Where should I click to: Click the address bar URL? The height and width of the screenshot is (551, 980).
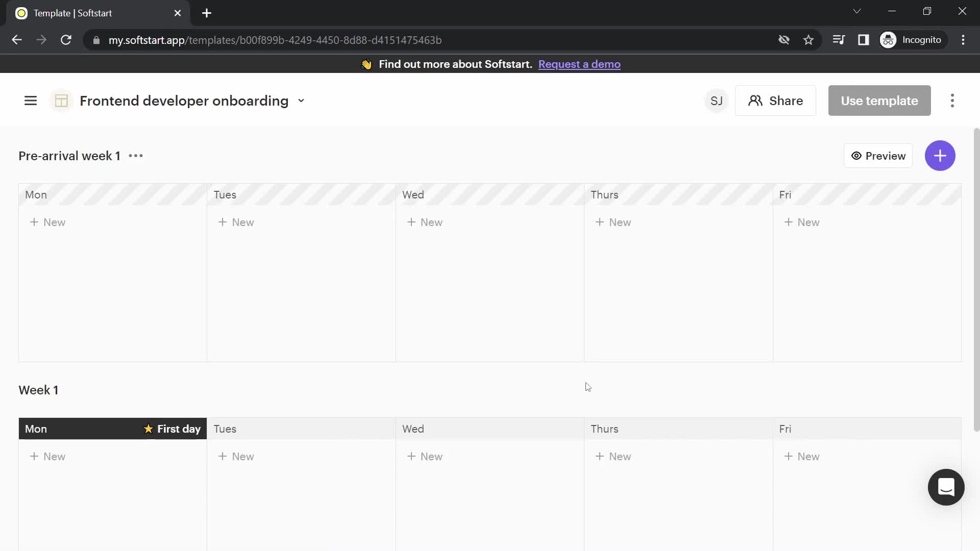click(x=275, y=40)
